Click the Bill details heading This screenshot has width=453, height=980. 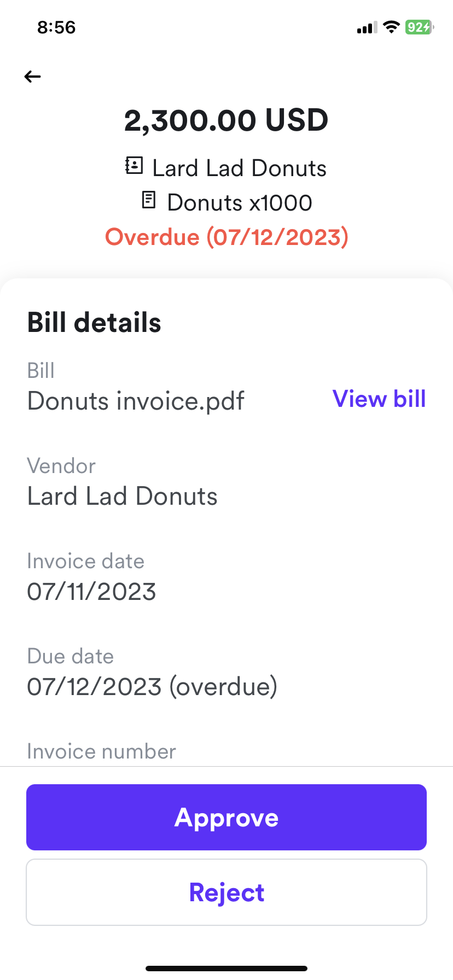[94, 322]
